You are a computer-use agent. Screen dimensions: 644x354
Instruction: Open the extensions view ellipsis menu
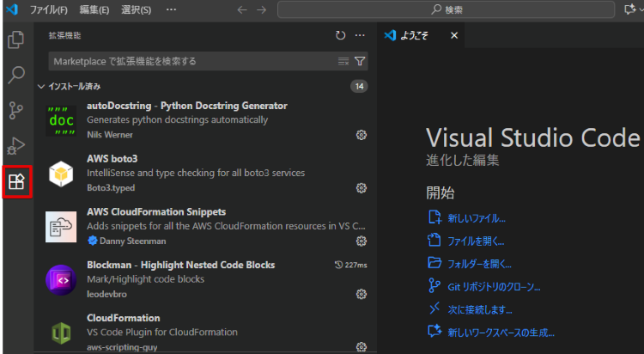[360, 35]
